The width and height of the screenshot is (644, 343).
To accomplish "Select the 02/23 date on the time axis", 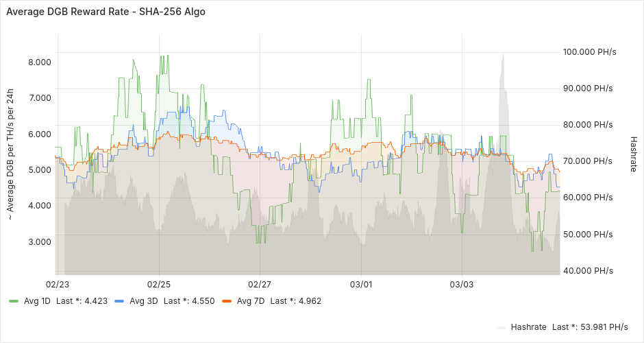I will click(x=58, y=284).
